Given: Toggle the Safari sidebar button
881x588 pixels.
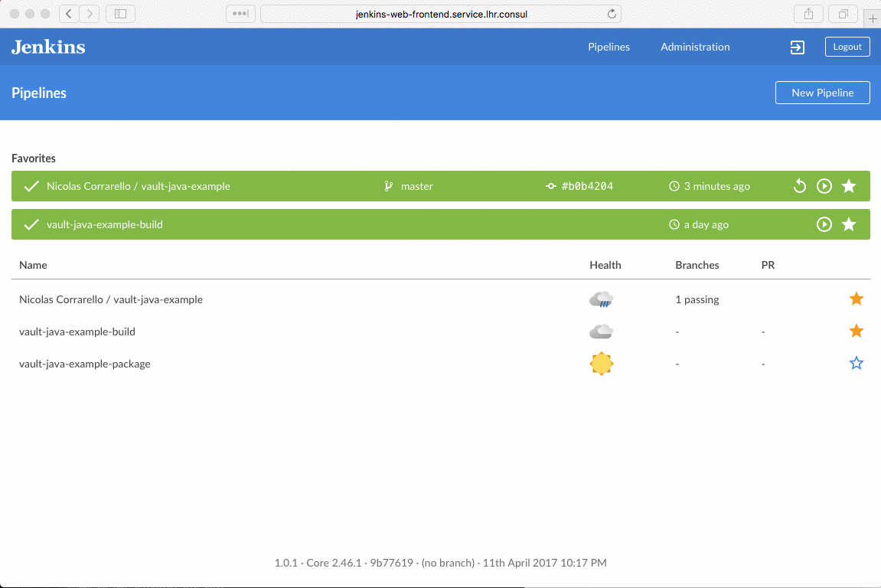Looking at the screenshot, I should 120,14.
